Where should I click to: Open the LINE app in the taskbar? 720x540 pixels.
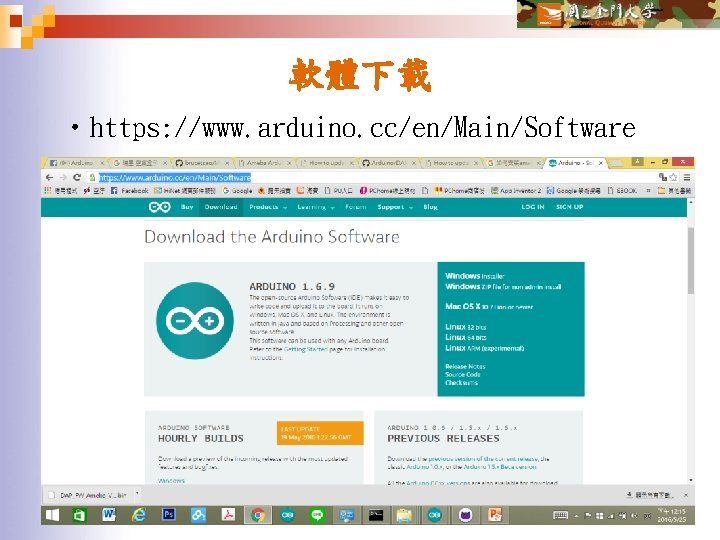[317, 515]
